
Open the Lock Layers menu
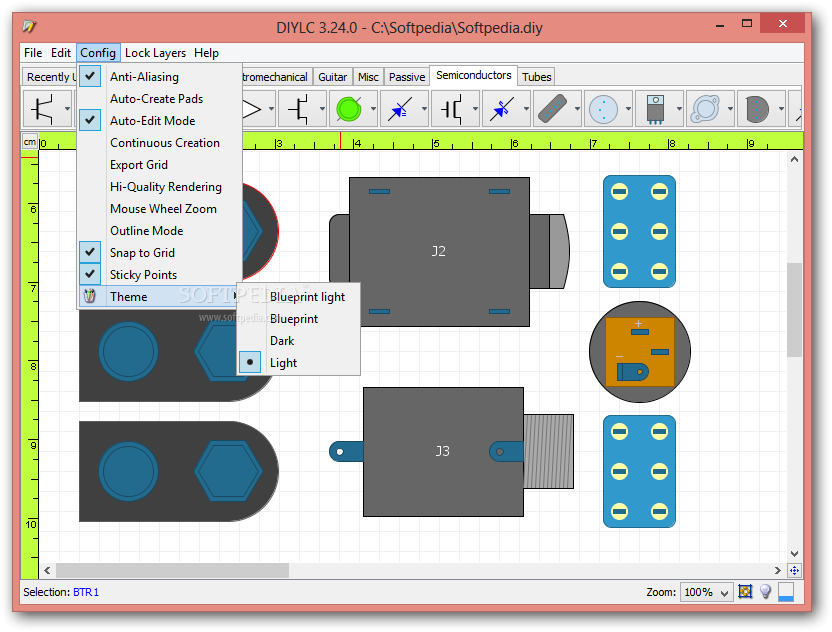pyautogui.click(x=155, y=53)
